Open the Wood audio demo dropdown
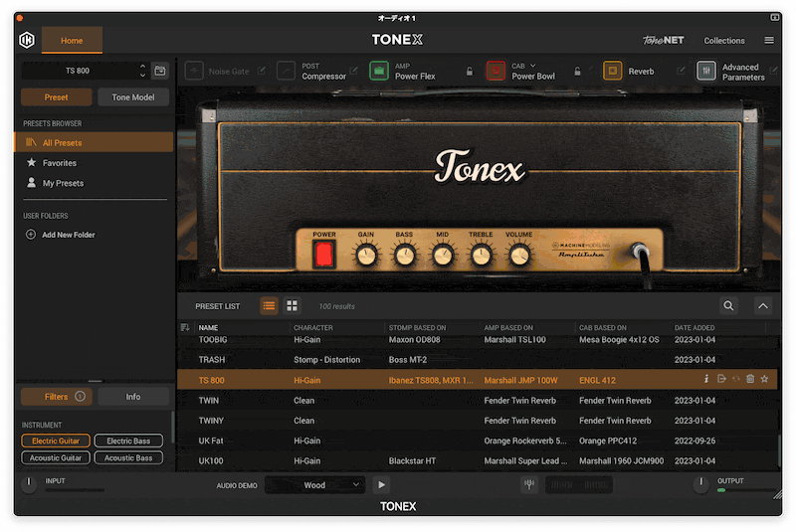 (315, 485)
